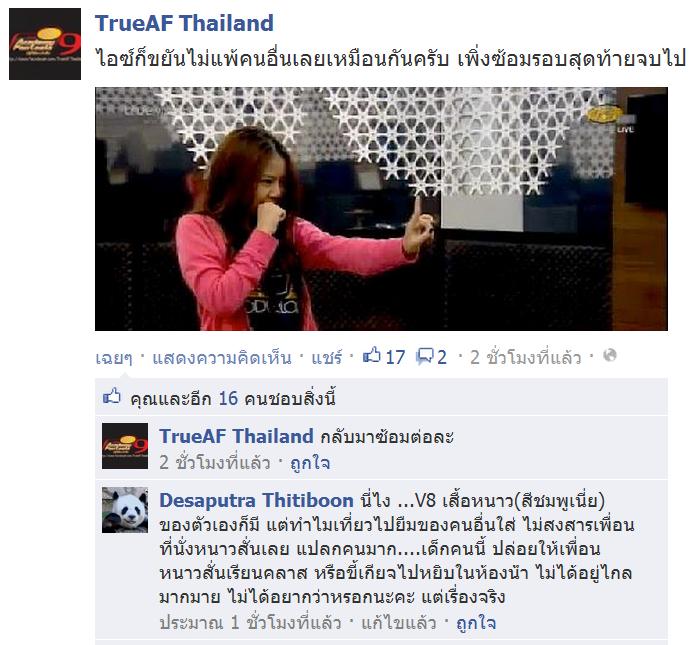Click the globe public-audience icon
The image size is (692, 645).
click(609, 355)
